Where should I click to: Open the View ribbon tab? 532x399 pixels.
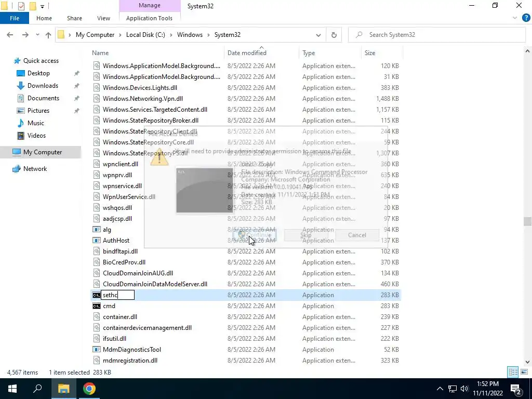(x=103, y=18)
